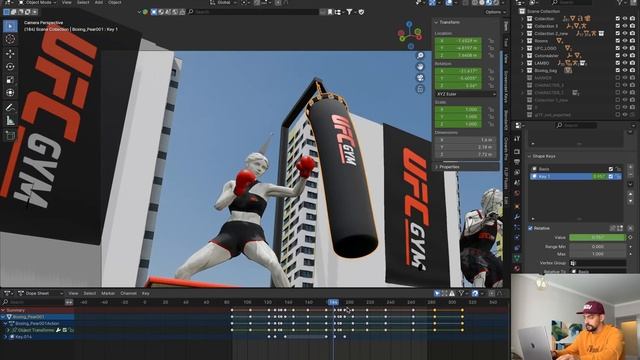The image size is (640, 360).
Task: Toggle exclude checkbox for LAMBO collection
Action: pyautogui.click(x=618, y=63)
